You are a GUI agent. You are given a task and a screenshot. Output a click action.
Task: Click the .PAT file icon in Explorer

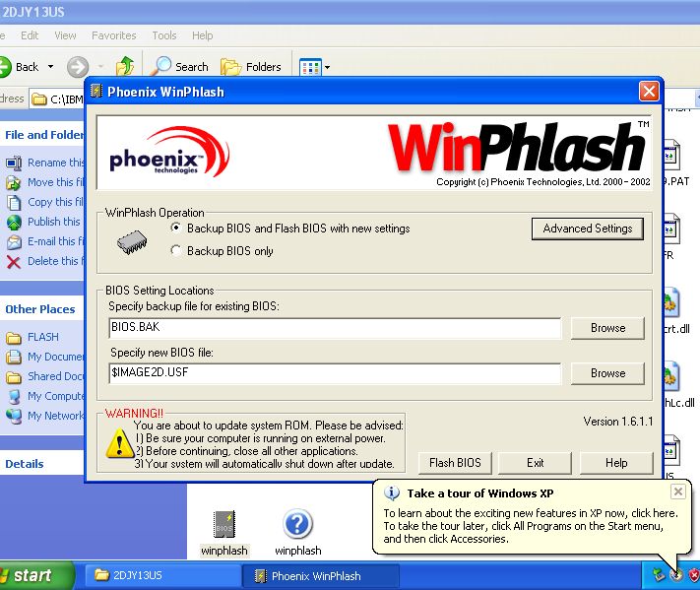point(671,155)
